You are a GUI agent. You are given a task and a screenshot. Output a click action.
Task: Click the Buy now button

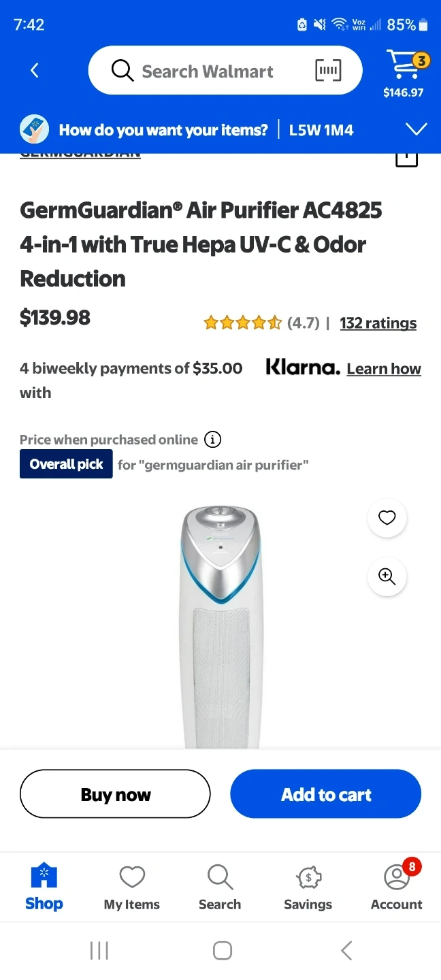pyautogui.click(x=115, y=794)
